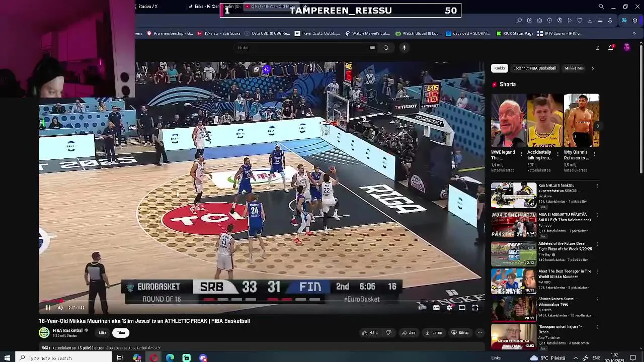Dislike the video

coord(388,333)
